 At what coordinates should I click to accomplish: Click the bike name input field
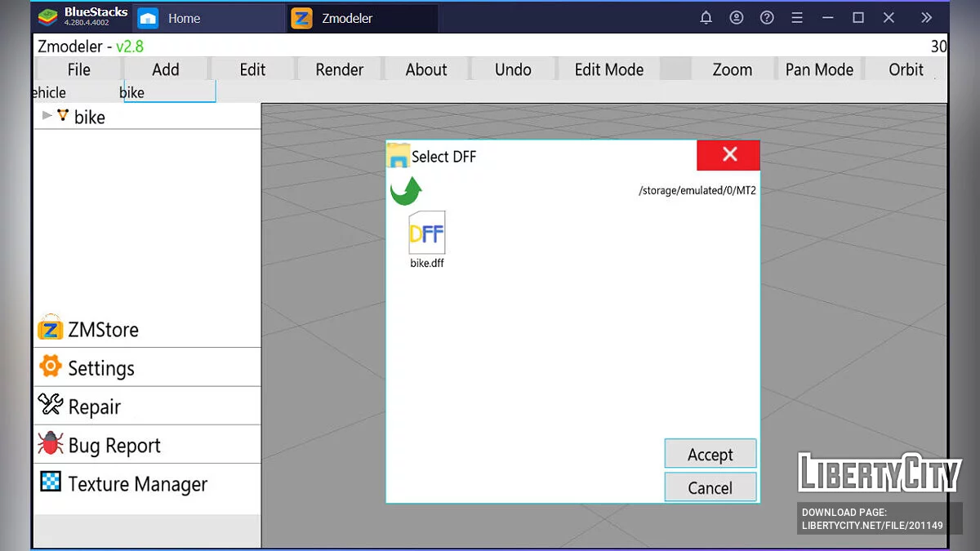pos(167,92)
